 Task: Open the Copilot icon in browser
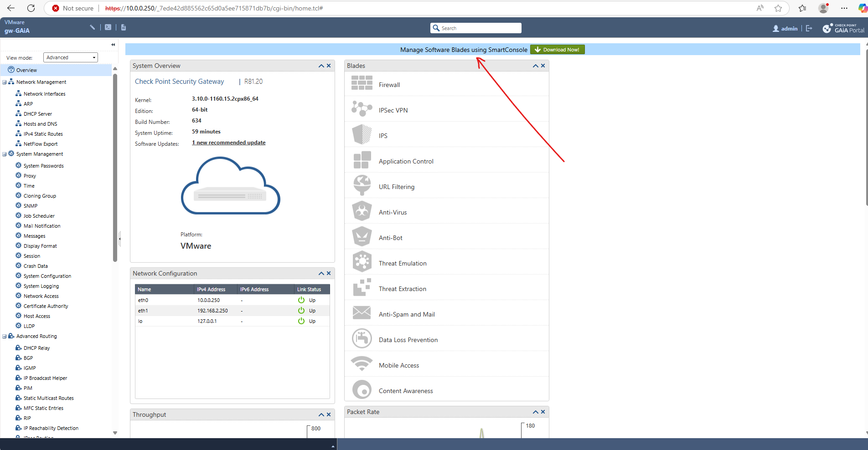click(x=863, y=8)
